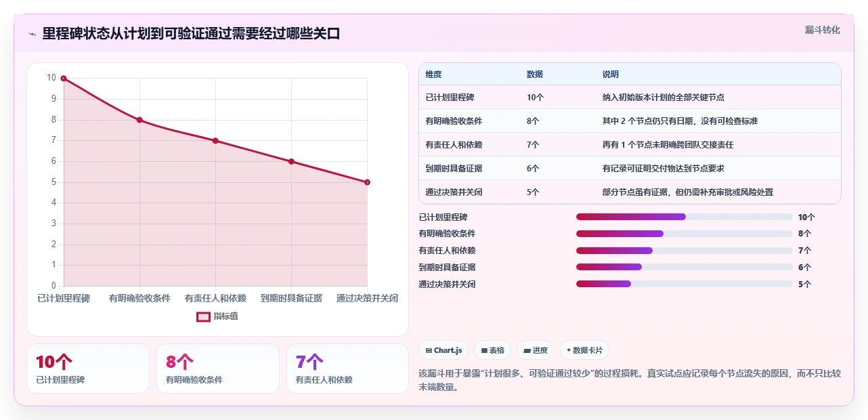The height and width of the screenshot is (420, 868).
Task: Click the chart data point at value 10
Action: pyautogui.click(x=64, y=79)
